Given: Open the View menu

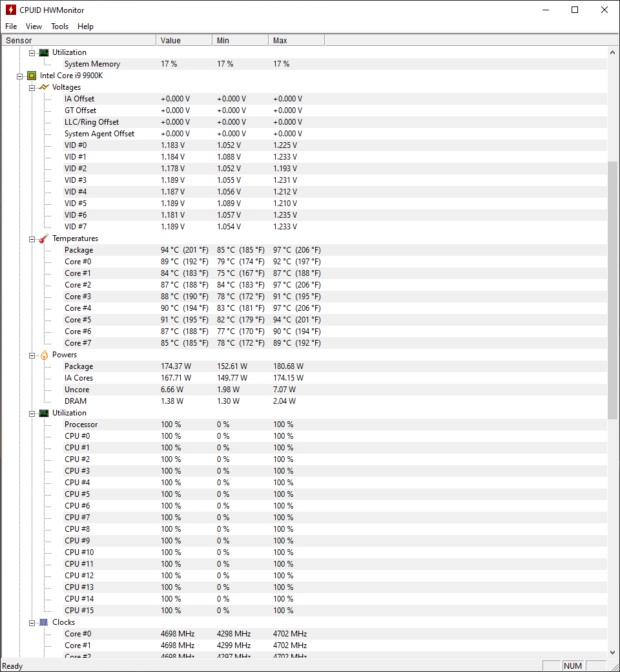Looking at the screenshot, I should point(34,26).
